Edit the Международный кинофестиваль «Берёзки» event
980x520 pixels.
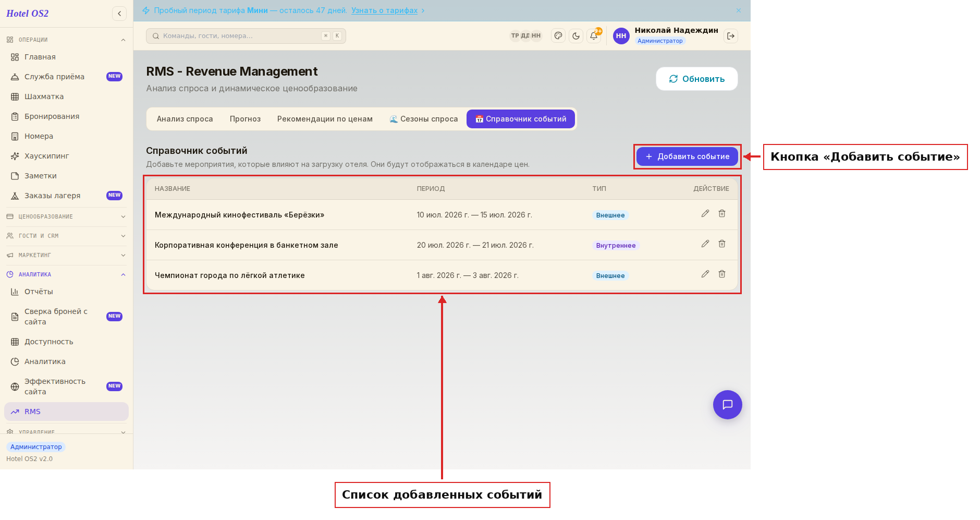[705, 214]
